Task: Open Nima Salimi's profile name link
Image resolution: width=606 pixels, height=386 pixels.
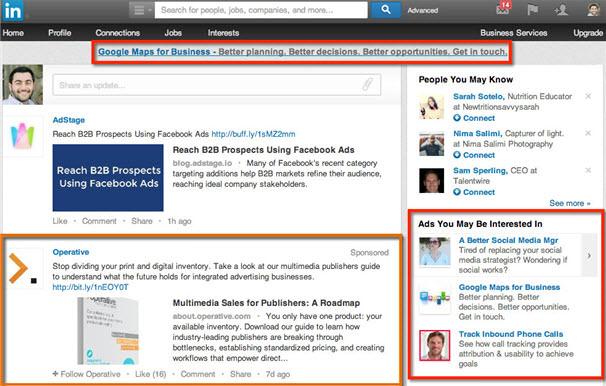Action: pyautogui.click(x=477, y=133)
